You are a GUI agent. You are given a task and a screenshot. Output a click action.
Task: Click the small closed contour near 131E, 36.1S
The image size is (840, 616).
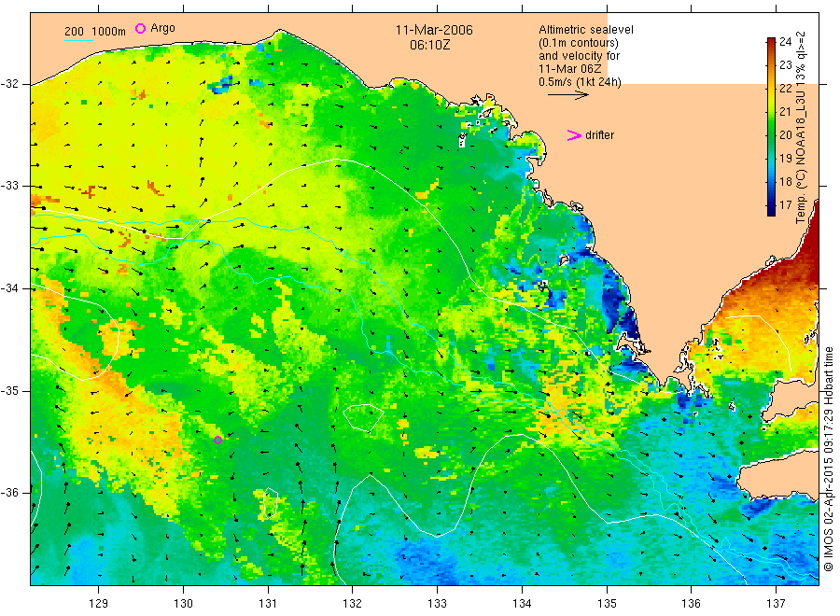(271, 503)
